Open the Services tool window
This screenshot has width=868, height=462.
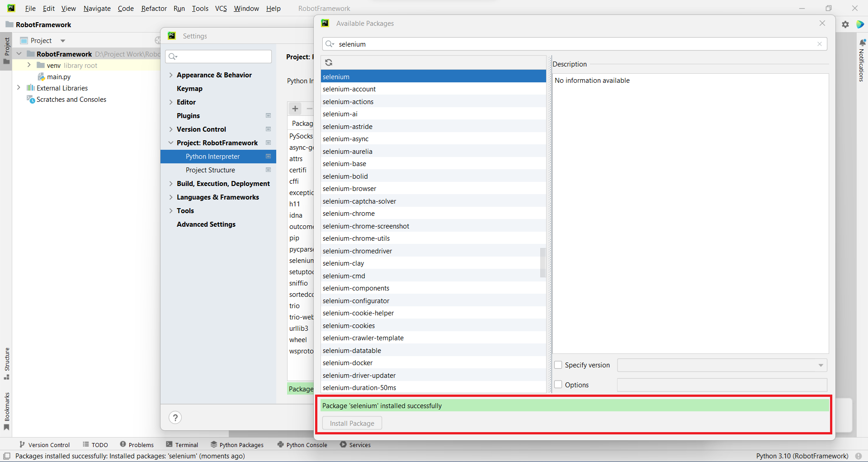(x=355, y=445)
